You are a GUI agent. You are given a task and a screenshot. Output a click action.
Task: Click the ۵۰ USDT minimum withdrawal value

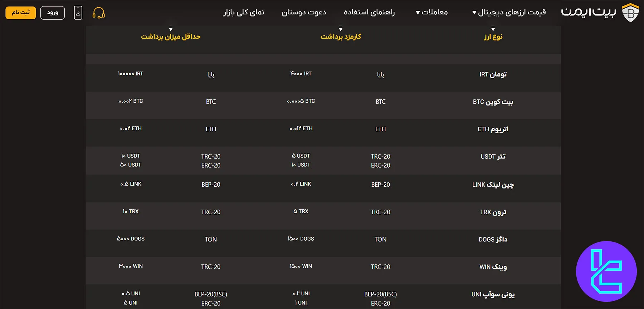(x=131, y=165)
